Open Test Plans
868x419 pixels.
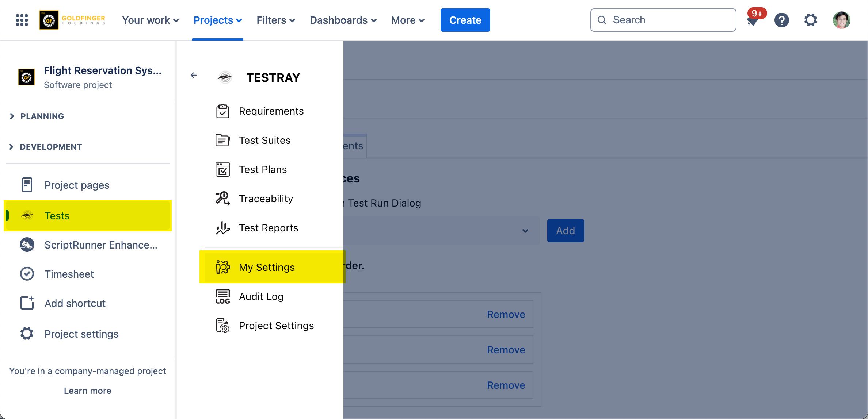point(263,169)
